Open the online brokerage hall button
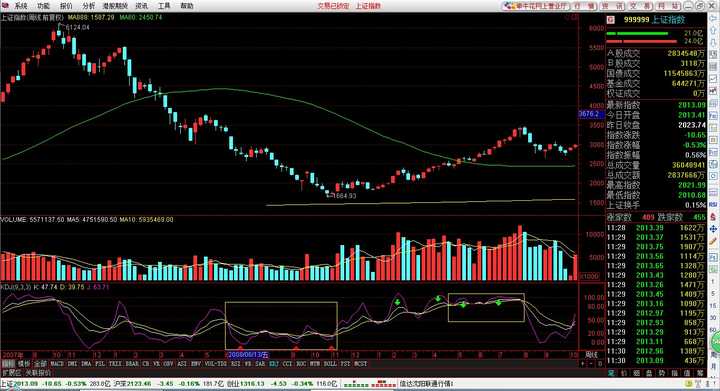 pyautogui.click(x=536, y=6)
